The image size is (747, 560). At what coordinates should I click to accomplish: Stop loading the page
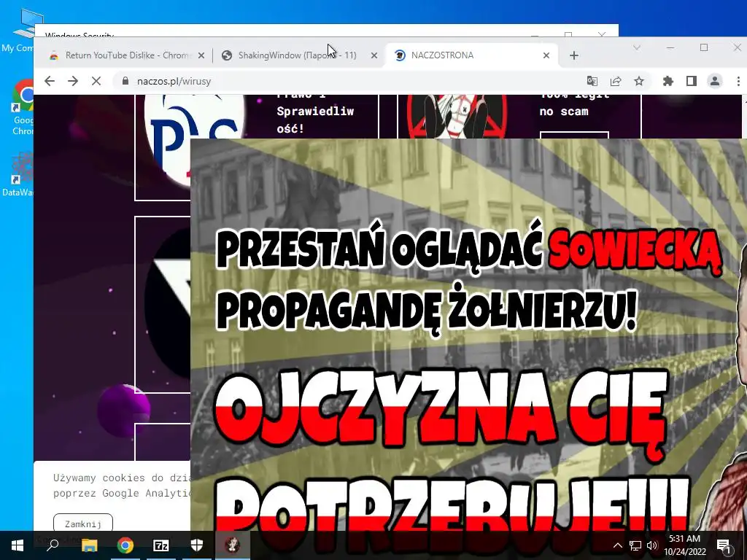[96, 81]
